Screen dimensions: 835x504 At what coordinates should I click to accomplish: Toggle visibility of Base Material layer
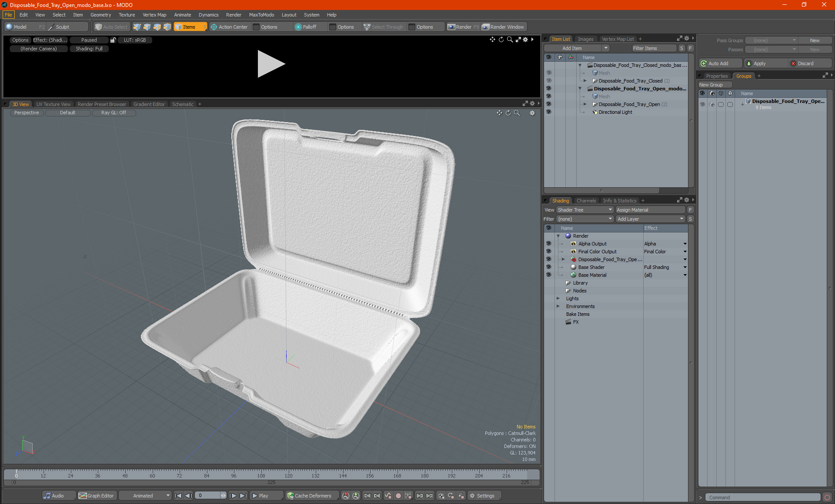point(548,275)
